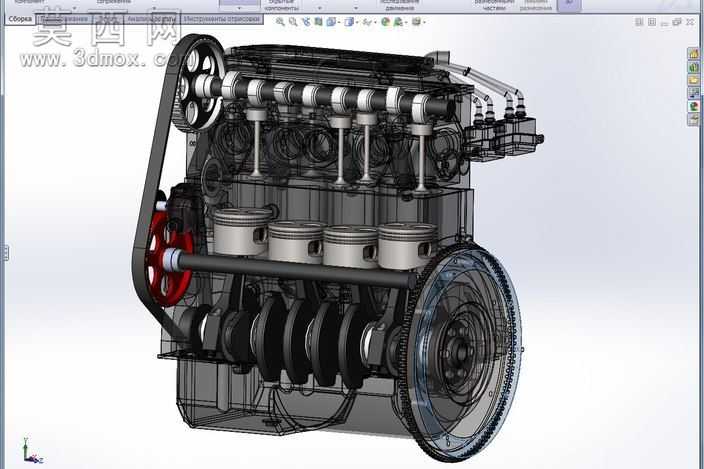Open the View Palette task pane tab
This screenshot has width=704, height=469.
(694, 93)
